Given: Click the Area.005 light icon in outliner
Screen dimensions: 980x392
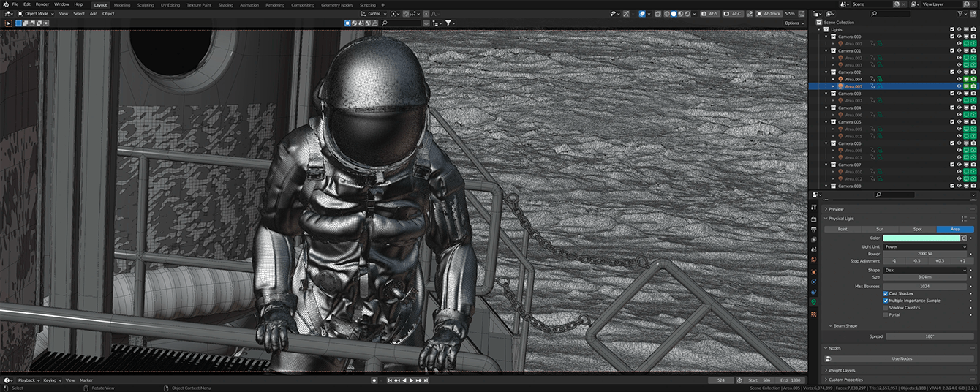Looking at the screenshot, I should 840,86.
